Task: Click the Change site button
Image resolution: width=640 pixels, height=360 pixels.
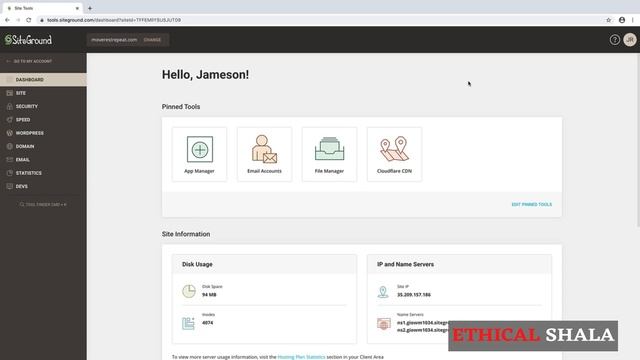Action: click(152, 40)
